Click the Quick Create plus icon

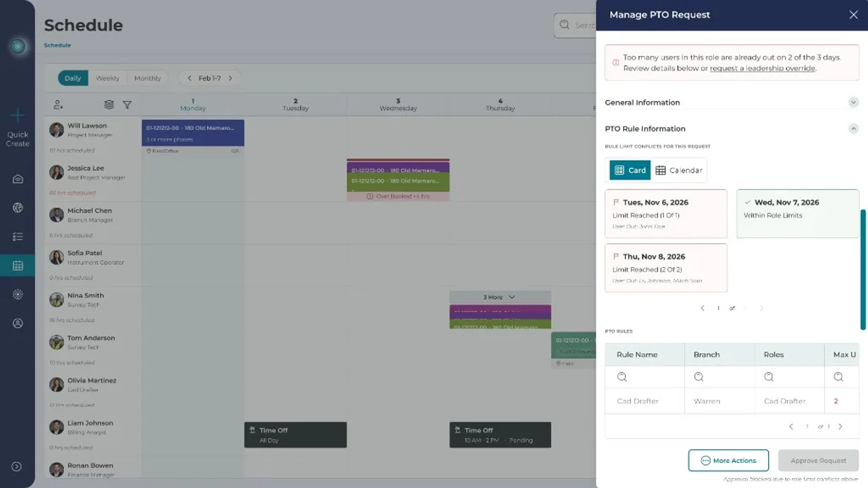pos(17,115)
